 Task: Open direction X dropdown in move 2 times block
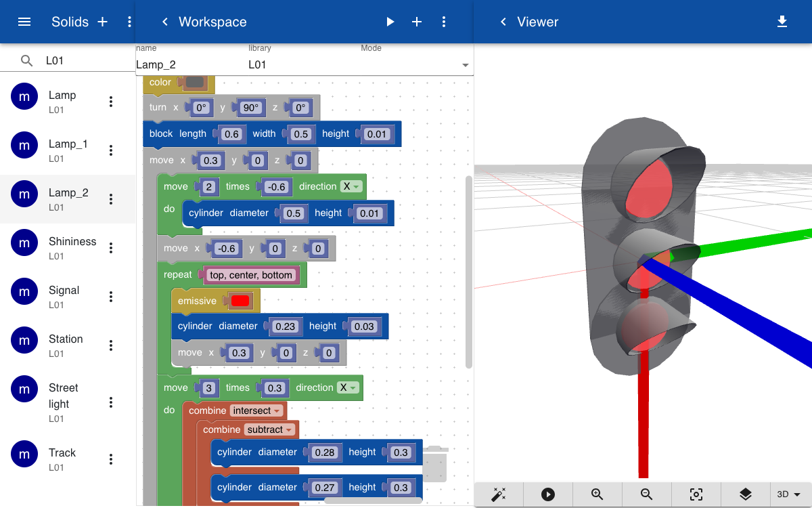351,186
